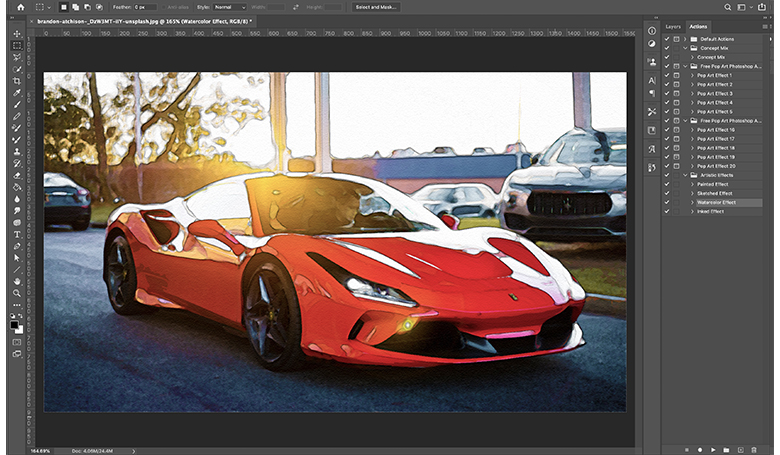Play the selected action
780x455 pixels.
coord(713,450)
